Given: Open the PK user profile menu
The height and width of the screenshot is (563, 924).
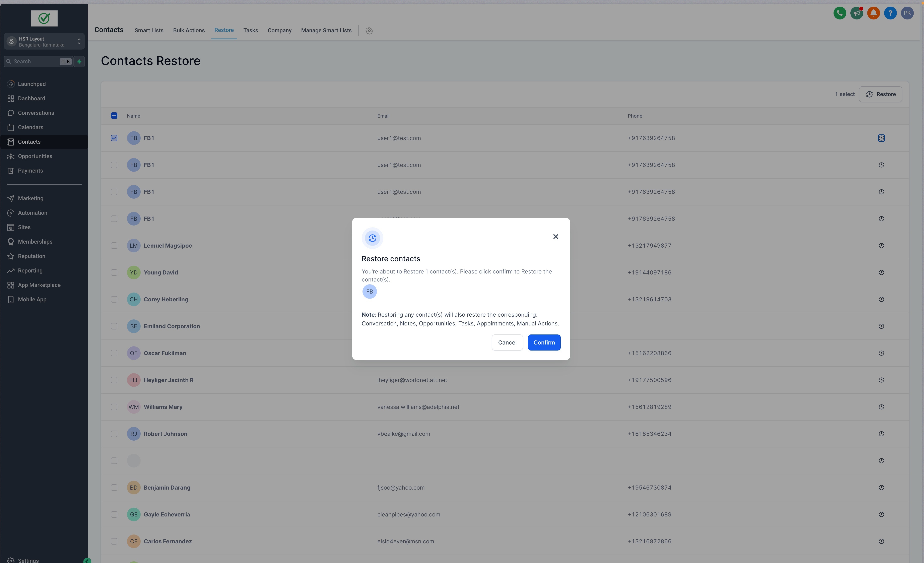Looking at the screenshot, I should pyautogui.click(x=907, y=13).
